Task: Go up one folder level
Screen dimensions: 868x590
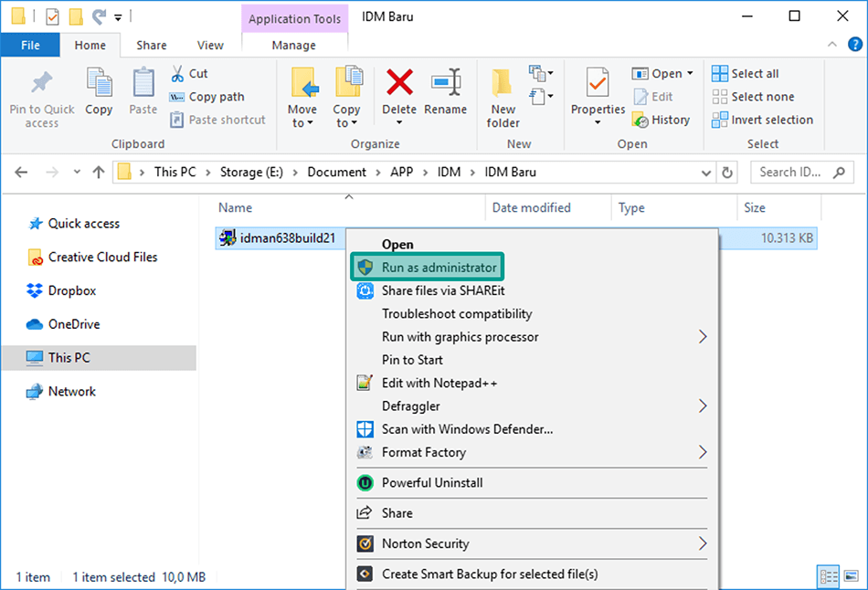Action: 99,172
